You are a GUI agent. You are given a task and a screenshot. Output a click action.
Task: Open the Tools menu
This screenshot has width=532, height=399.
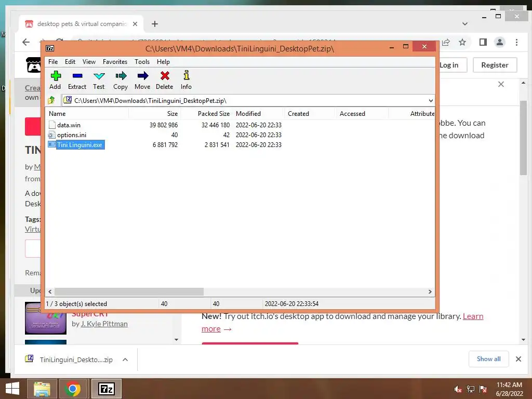pyautogui.click(x=142, y=62)
